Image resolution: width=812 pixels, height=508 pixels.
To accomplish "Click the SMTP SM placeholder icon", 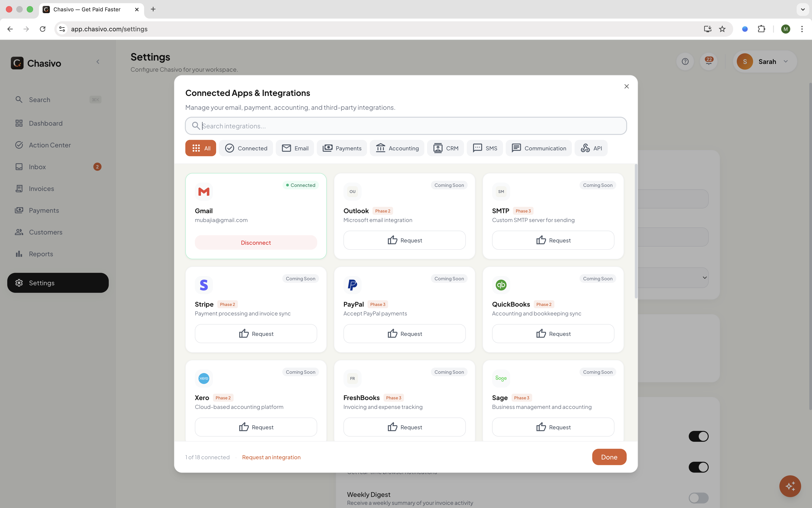I will click(x=501, y=191).
